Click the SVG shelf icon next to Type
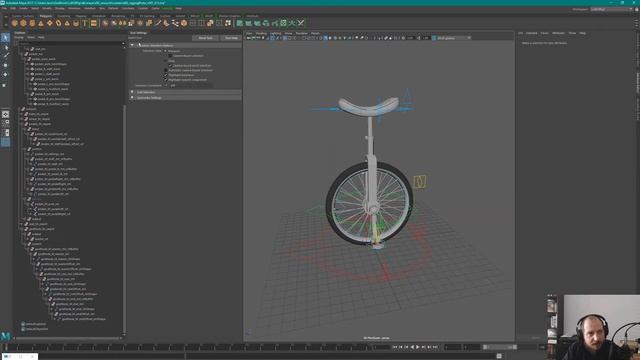This screenshot has width=640, height=360. (x=94, y=23)
